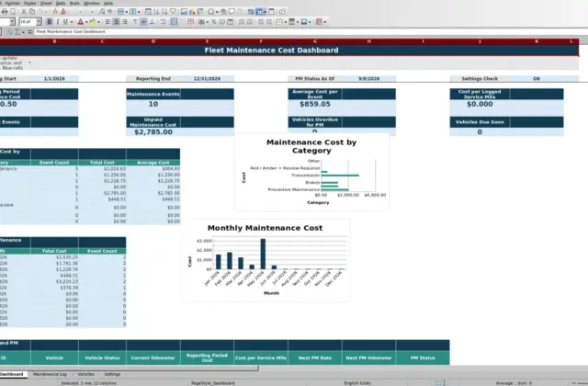Click Format as Percent icon
Screen dimensions: 588x386
click(213, 22)
